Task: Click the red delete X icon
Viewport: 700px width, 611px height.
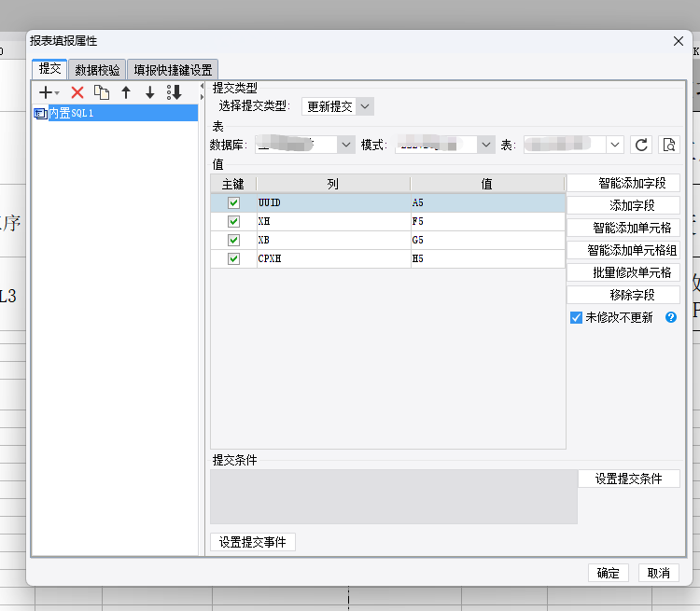Action: pyautogui.click(x=77, y=92)
